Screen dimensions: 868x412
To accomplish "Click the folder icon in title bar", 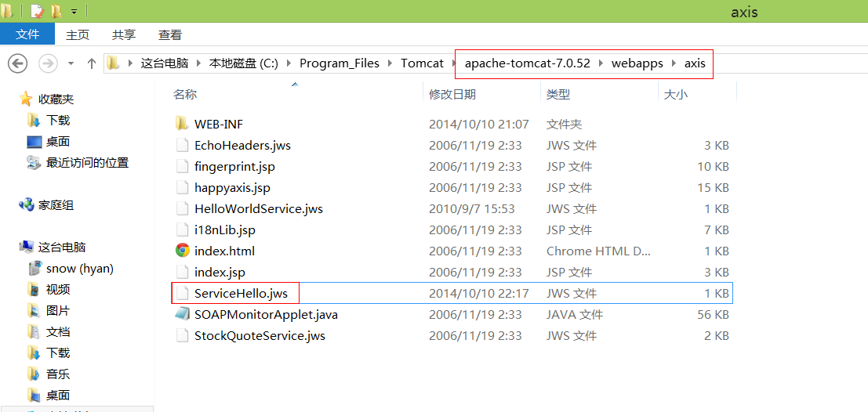I will (6, 10).
